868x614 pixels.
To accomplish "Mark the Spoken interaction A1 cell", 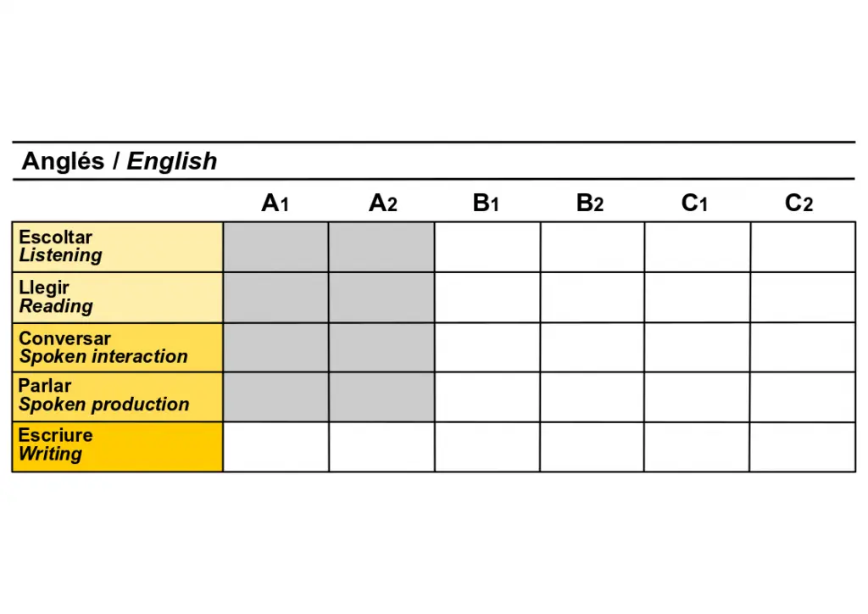I will click(x=275, y=347).
